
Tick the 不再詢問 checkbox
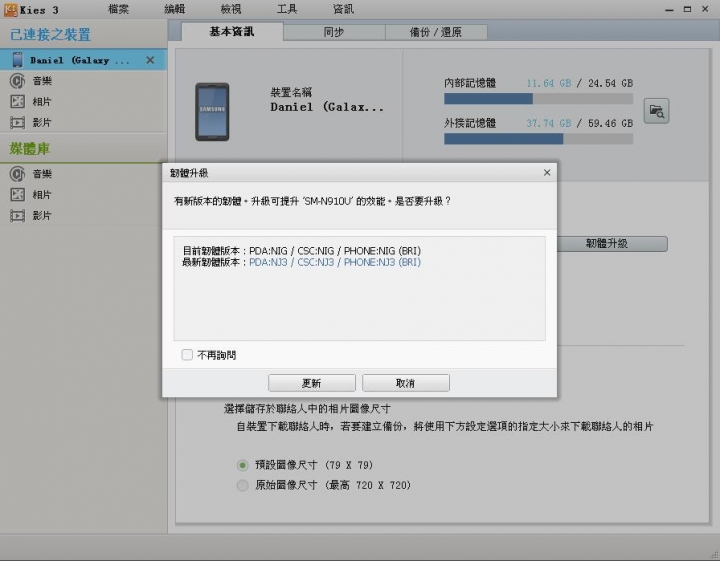point(187,354)
